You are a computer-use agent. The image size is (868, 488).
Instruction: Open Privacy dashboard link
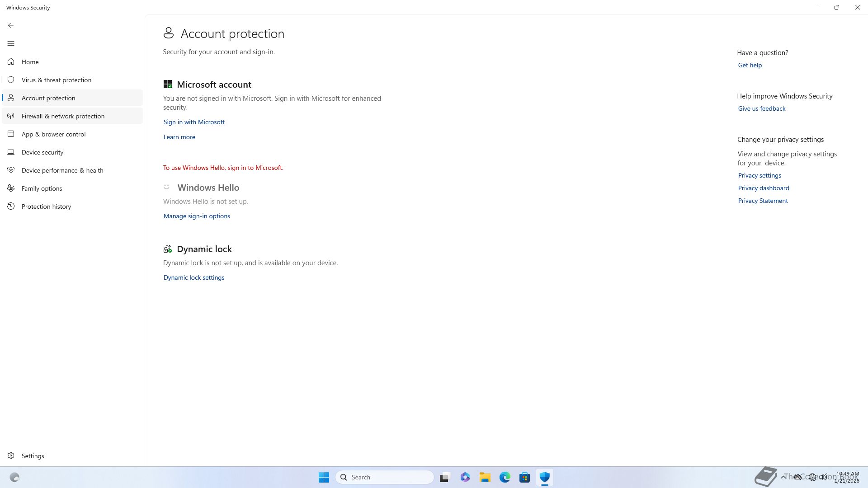pyautogui.click(x=763, y=188)
